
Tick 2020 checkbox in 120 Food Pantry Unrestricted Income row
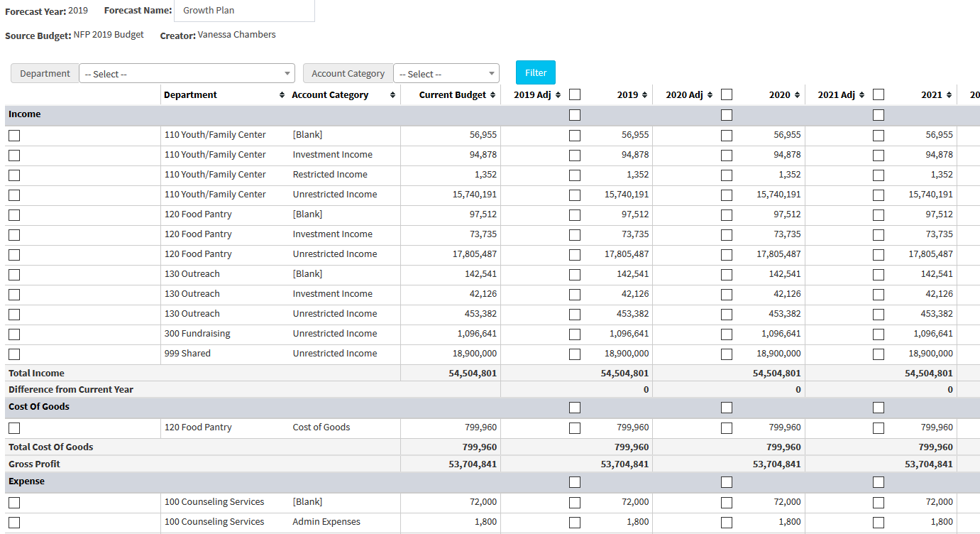coord(727,255)
